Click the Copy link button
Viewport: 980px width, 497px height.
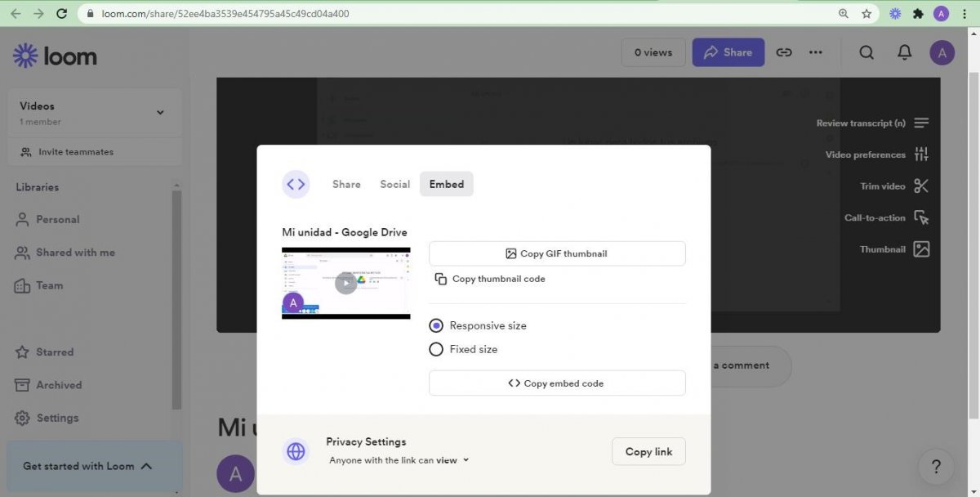tap(648, 451)
